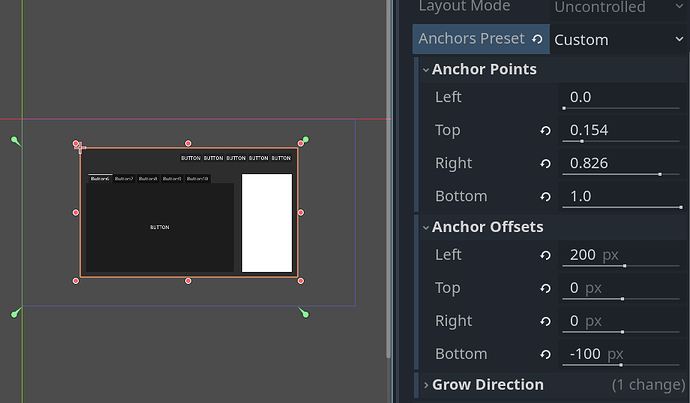Image resolution: width=690 pixels, height=403 pixels.
Task: Click the Right anchor point slider handle
Action: (x=660, y=174)
